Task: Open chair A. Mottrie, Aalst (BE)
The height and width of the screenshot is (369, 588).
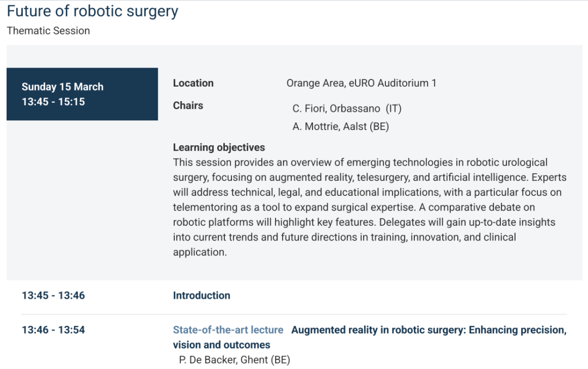Action: point(340,127)
